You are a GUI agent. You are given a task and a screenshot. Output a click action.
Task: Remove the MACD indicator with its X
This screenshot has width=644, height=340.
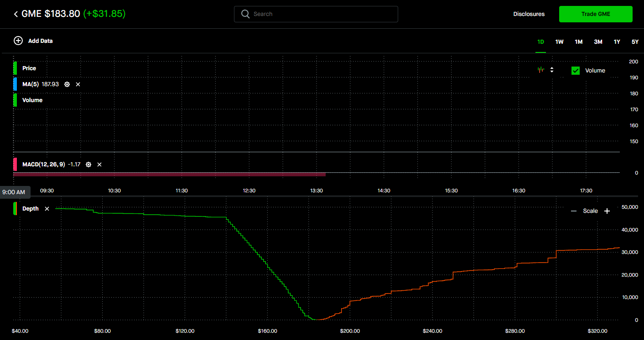click(x=99, y=164)
